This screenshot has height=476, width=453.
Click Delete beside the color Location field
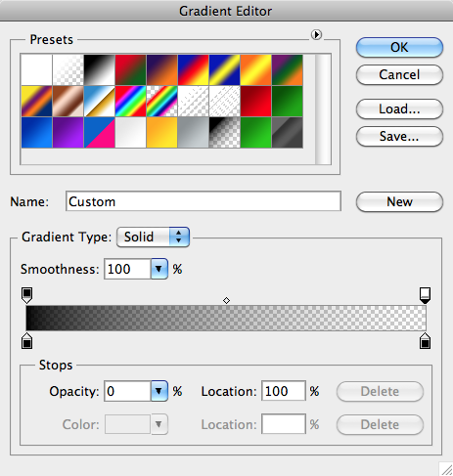(x=380, y=424)
